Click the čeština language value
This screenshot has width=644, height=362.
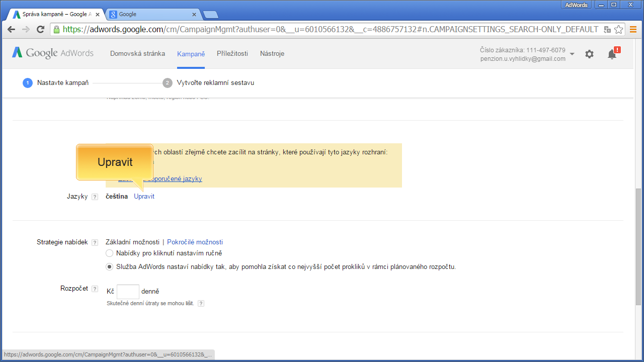pos(117,197)
